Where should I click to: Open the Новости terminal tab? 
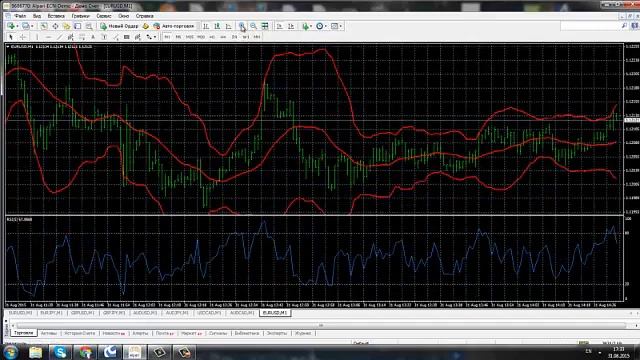[113, 333]
